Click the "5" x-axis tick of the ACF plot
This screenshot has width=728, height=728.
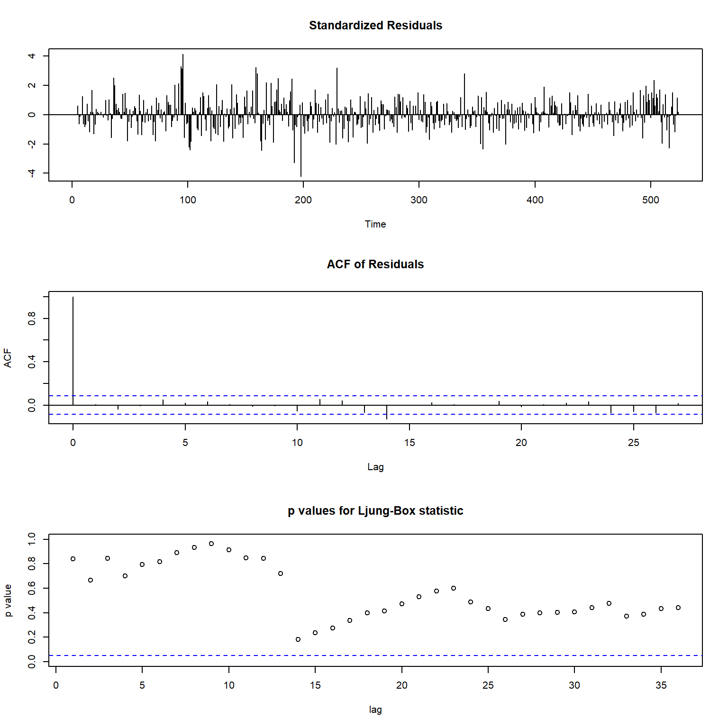tap(185, 443)
